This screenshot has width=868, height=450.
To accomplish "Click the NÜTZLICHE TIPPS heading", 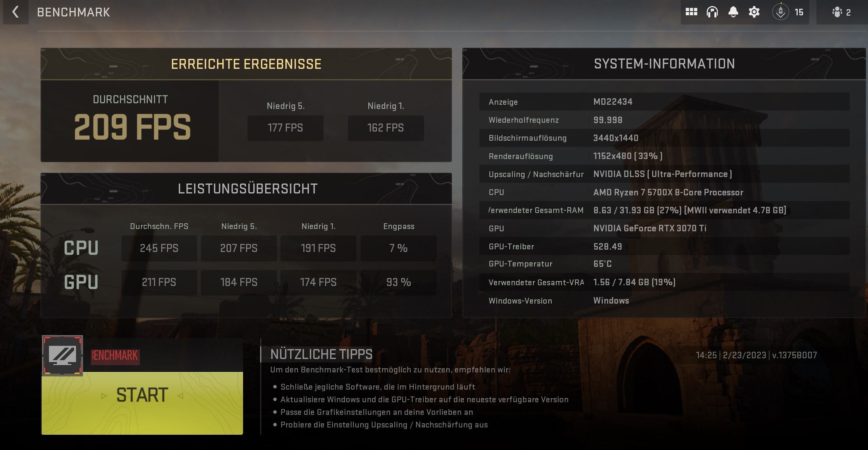I will 321,354.
